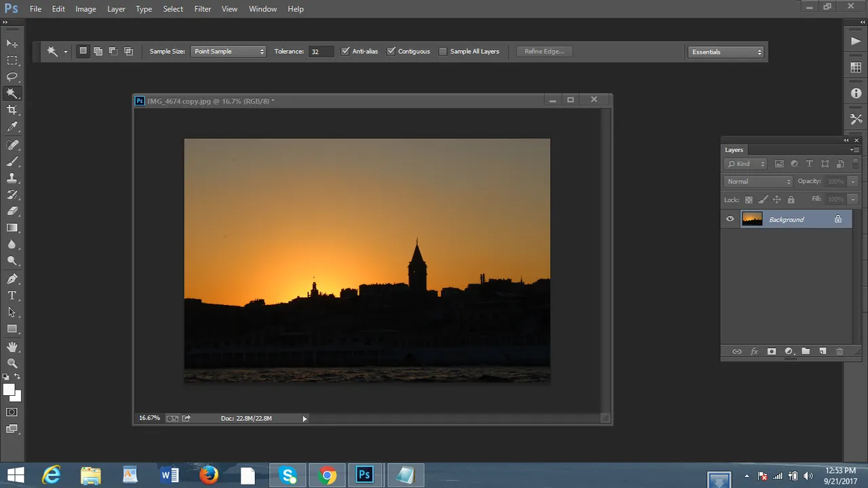Expand the Essentials workspace dropdown
This screenshot has width=868, height=488.
[x=726, y=52]
